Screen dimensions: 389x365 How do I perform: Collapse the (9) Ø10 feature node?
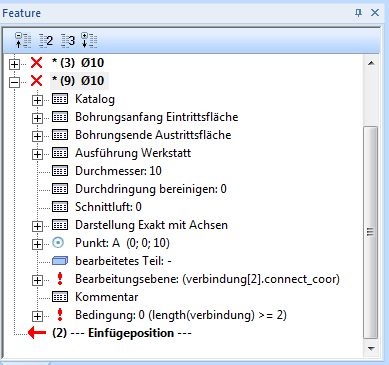[x=14, y=82]
